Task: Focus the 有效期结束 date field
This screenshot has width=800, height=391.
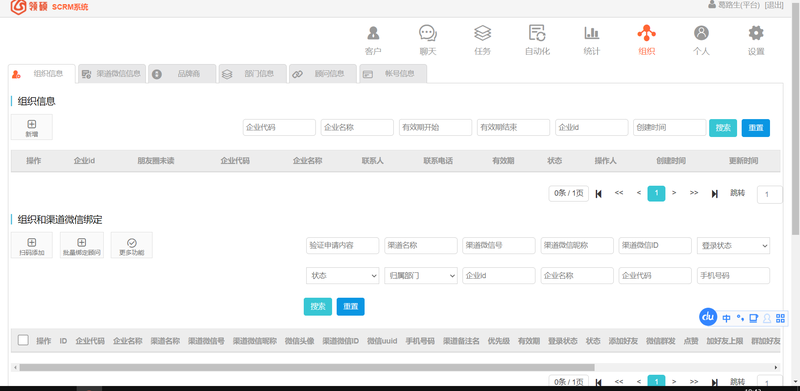Action: tap(513, 128)
